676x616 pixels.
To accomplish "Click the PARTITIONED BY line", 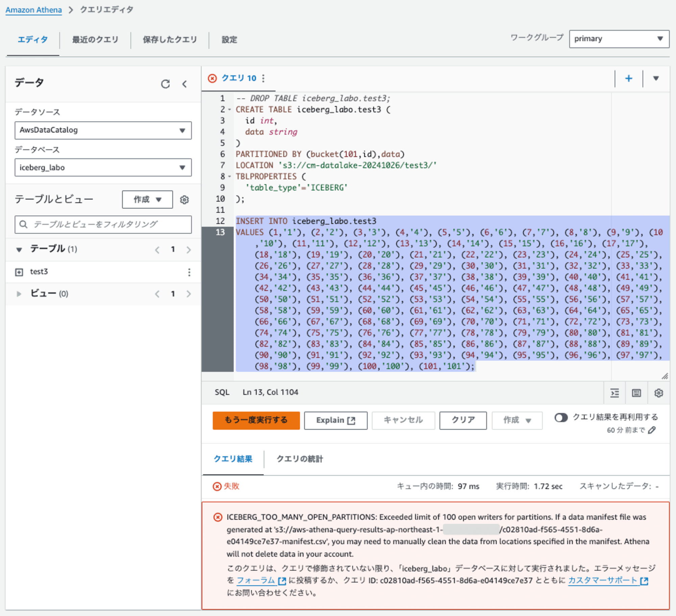I will pyautogui.click(x=320, y=154).
